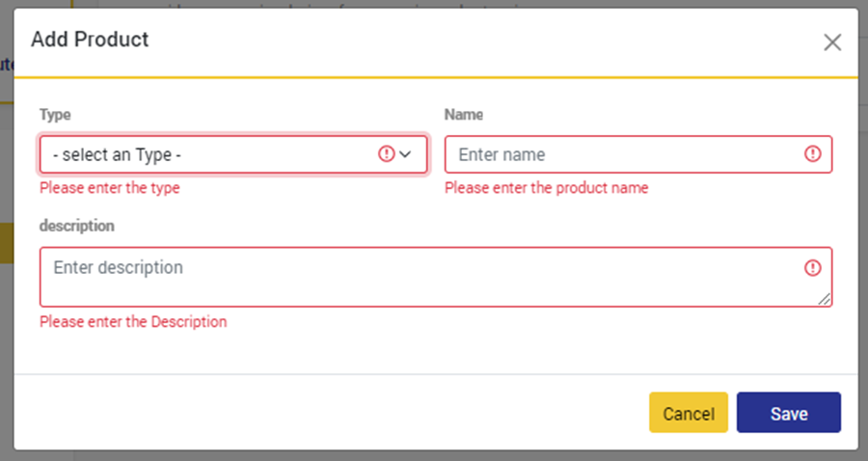Click the error icon in Type field
This screenshot has height=461, width=868.
coord(386,153)
